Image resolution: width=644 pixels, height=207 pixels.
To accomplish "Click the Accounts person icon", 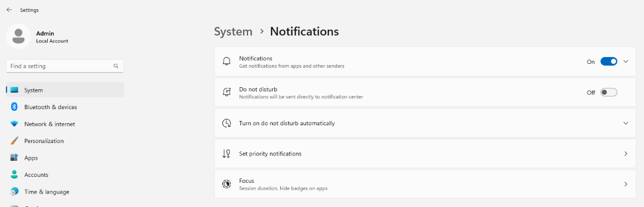I will point(14,175).
